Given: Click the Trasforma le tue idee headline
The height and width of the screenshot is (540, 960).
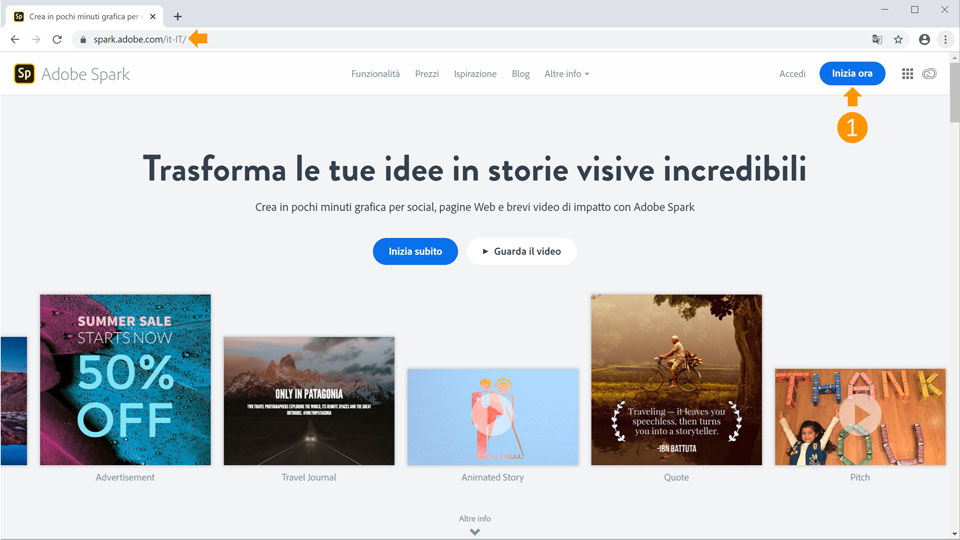Looking at the screenshot, I should (x=474, y=169).
